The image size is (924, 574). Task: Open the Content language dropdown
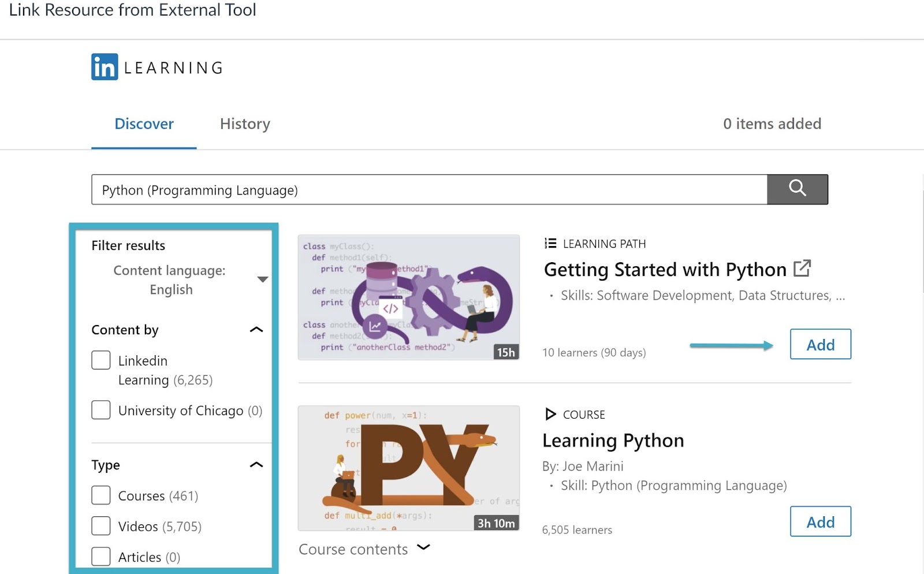263,279
